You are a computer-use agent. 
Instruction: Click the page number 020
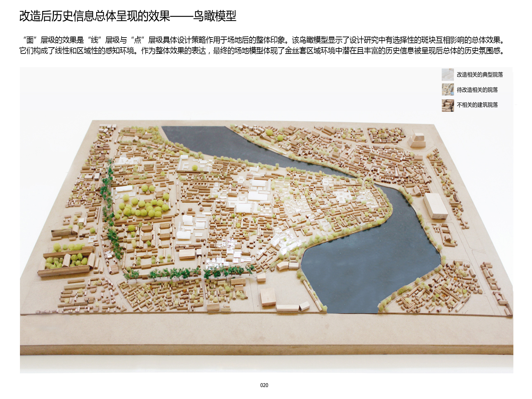tap(264, 385)
